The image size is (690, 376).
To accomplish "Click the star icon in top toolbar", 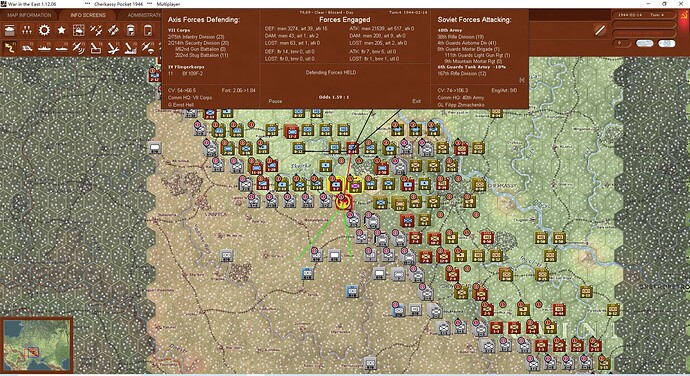I will [x=62, y=30].
